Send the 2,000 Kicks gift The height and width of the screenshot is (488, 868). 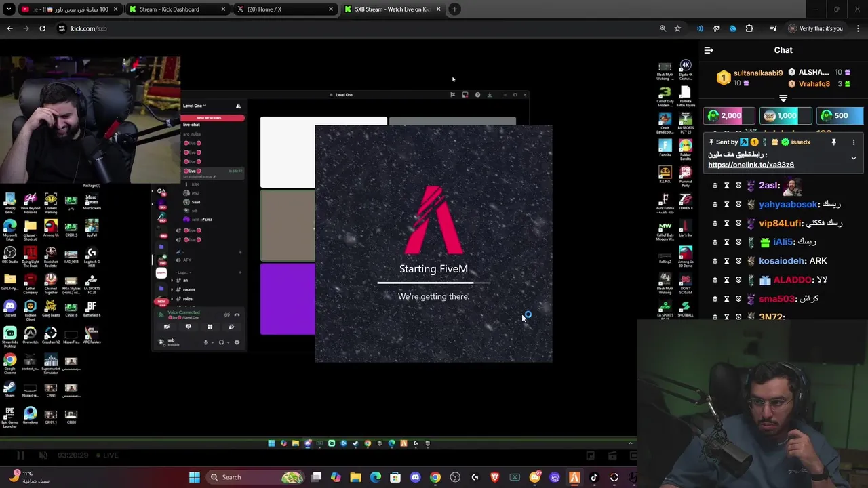729,116
